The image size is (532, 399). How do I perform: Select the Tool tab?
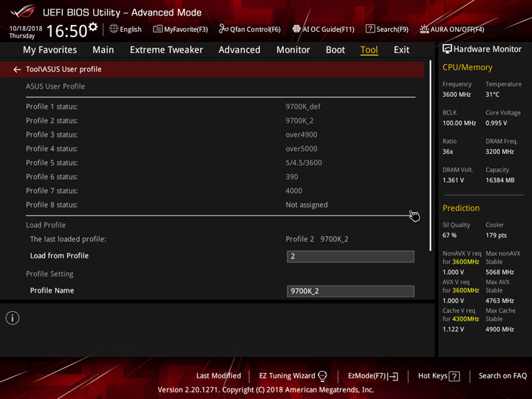369,50
